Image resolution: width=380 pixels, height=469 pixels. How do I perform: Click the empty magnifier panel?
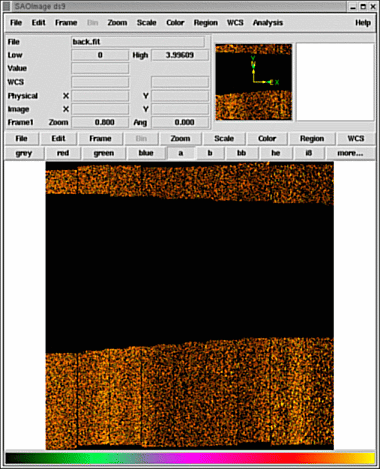pyautogui.click(x=335, y=82)
